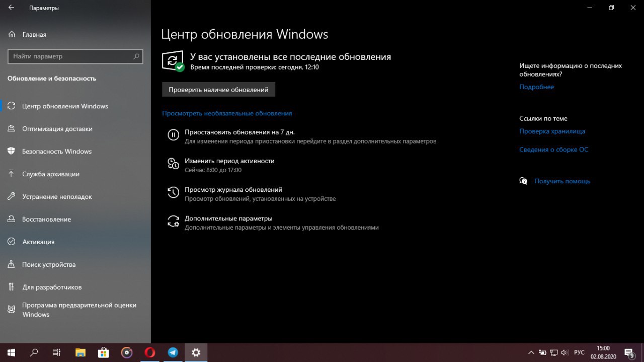Open Telegram from the taskbar

[173, 352]
